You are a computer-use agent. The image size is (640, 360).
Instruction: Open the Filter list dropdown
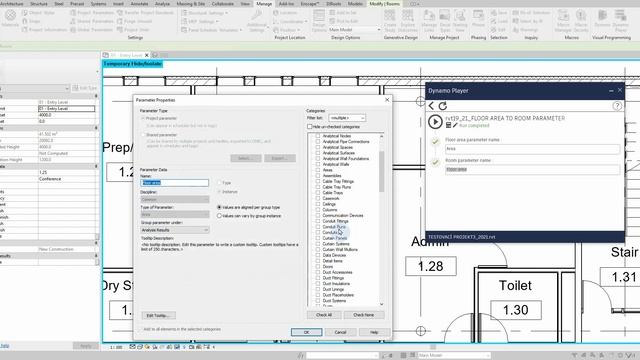click(347, 118)
